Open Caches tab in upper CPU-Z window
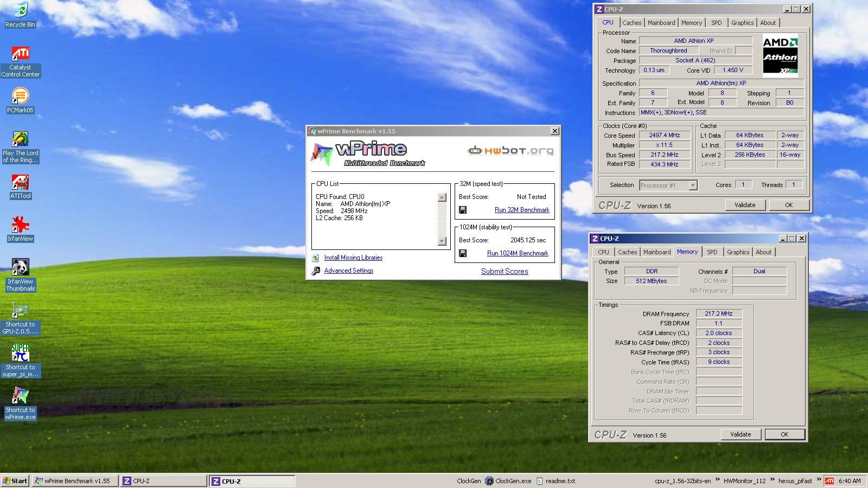 [631, 23]
